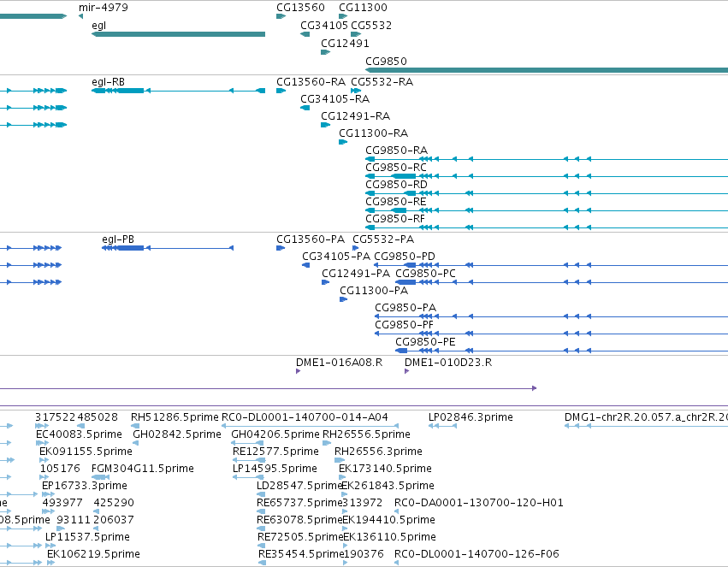Select the CG5532-RA transcript
Viewport: 728px width, 567px height.
(356, 91)
